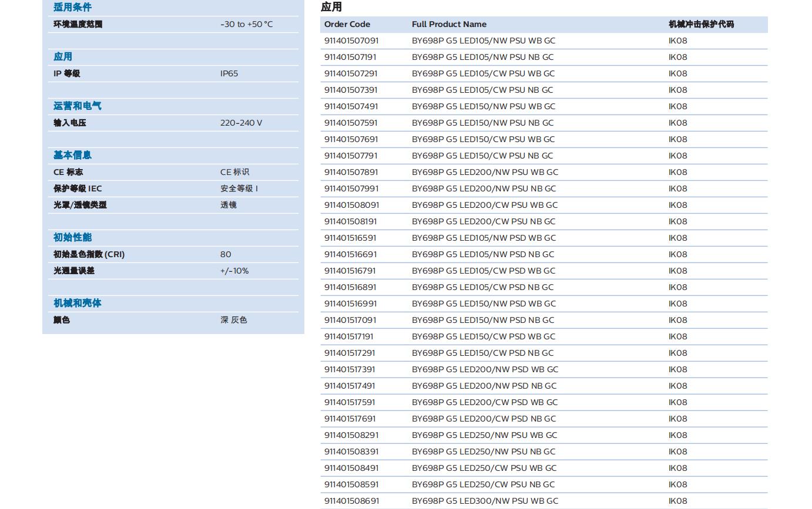Select order code 911401516891
Viewport: 812px width, 509px height.
coord(350,287)
